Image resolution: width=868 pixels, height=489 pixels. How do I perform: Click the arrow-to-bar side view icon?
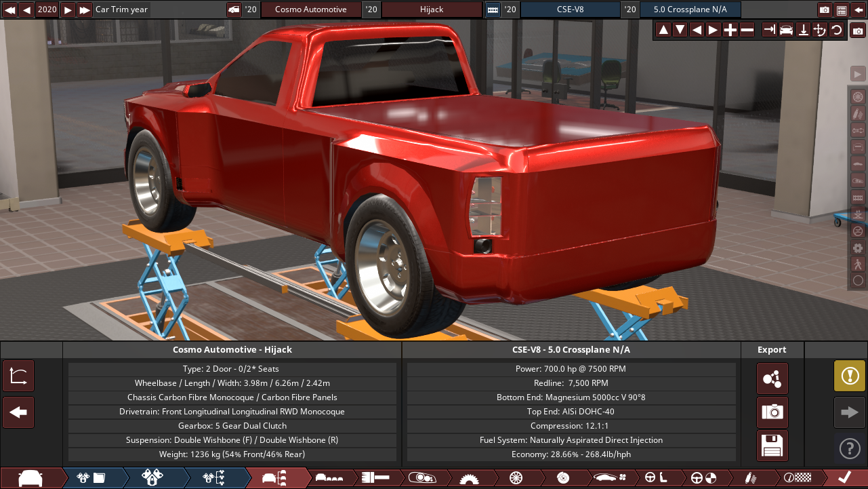tap(770, 30)
